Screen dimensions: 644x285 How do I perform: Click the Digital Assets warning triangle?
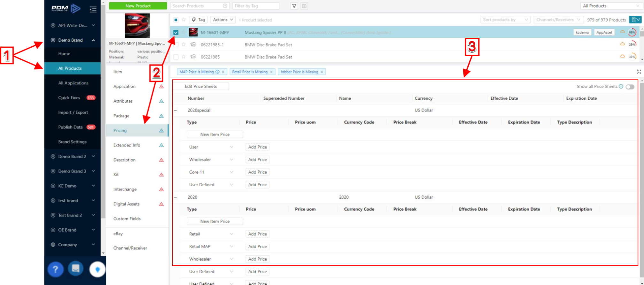pos(161,204)
